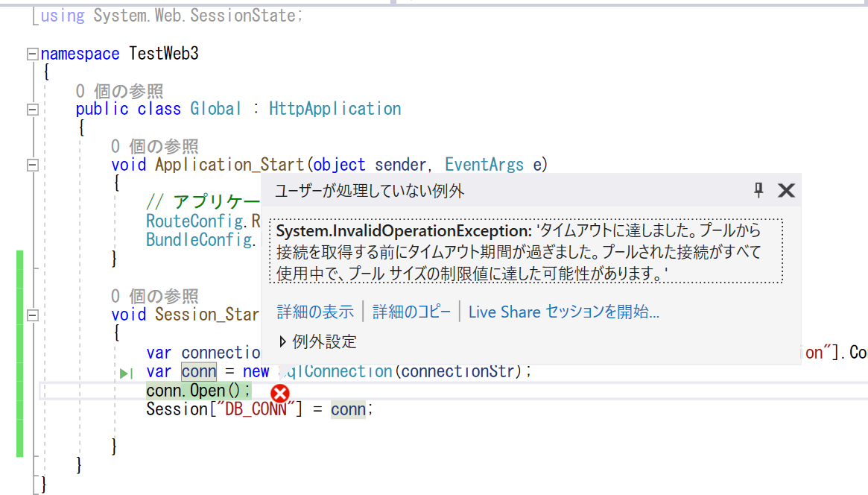
Task: Collapse the Application_Start method block
Action: pos(33,165)
